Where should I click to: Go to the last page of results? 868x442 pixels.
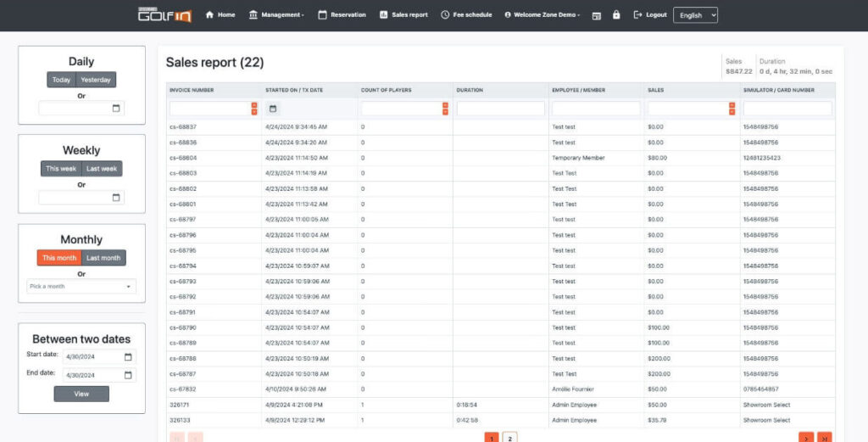click(x=824, y=437)
